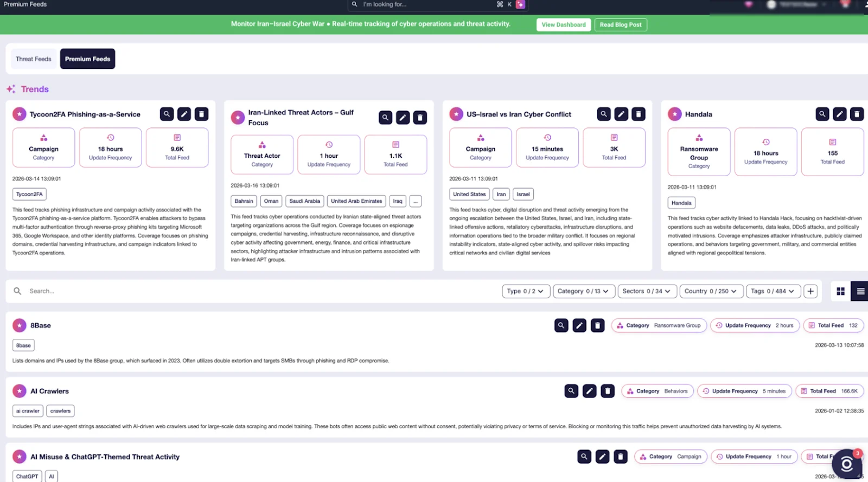Screen dimensions: 868x482
Task: Toggle favorite star on 8Base feed
Action: (x=20, y=325)
